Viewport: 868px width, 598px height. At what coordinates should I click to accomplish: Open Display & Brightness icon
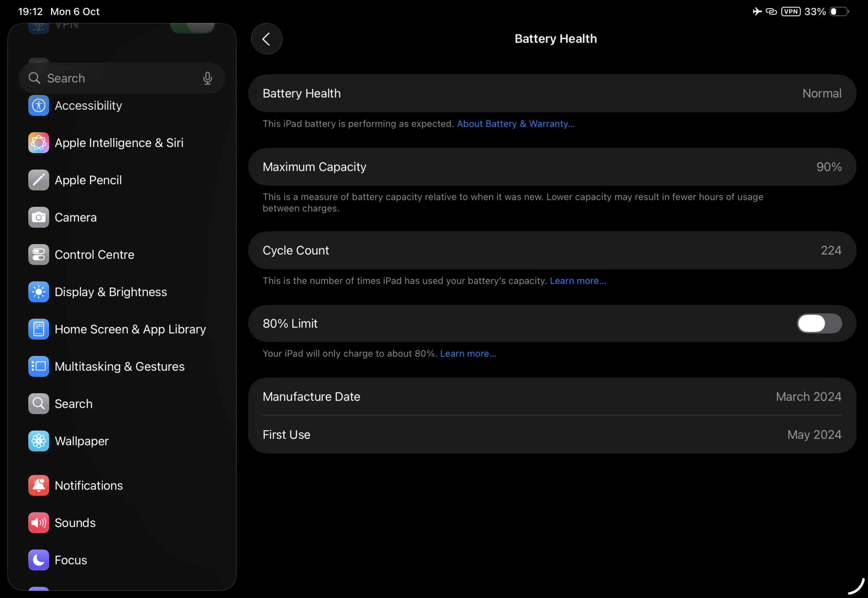coord(39,292)
